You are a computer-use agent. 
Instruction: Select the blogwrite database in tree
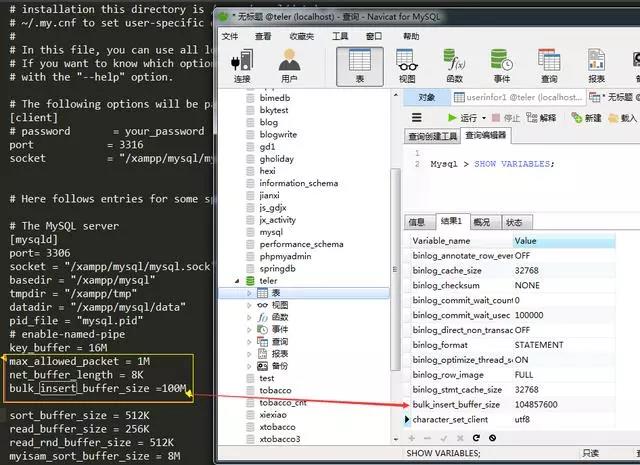click(x=278, y=134)
